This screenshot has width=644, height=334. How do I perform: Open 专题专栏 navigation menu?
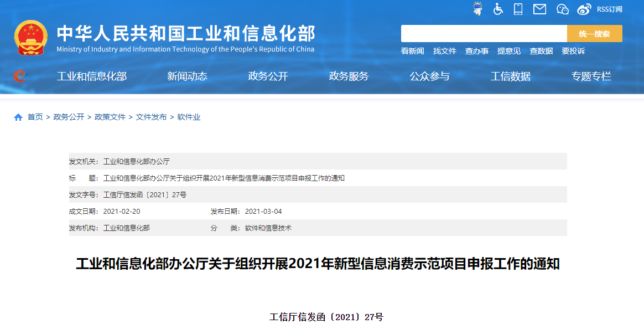click(591, 76)
